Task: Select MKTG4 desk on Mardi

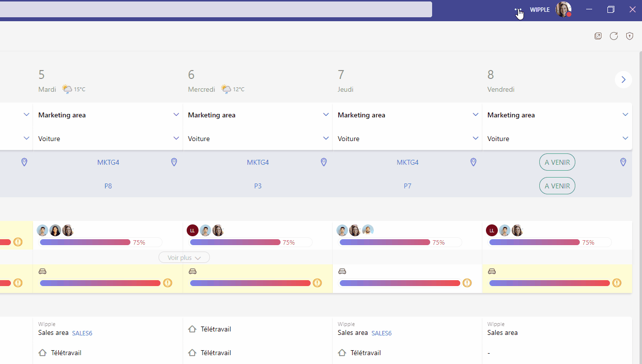Action: point(108,162)
